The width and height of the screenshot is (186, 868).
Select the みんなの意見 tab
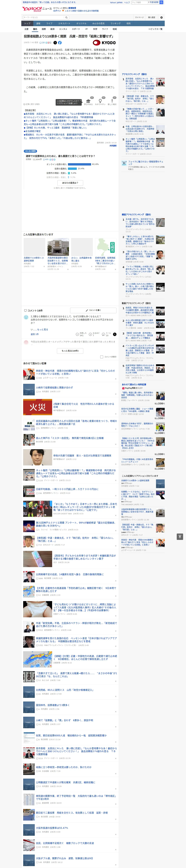(x=99, y=24)
